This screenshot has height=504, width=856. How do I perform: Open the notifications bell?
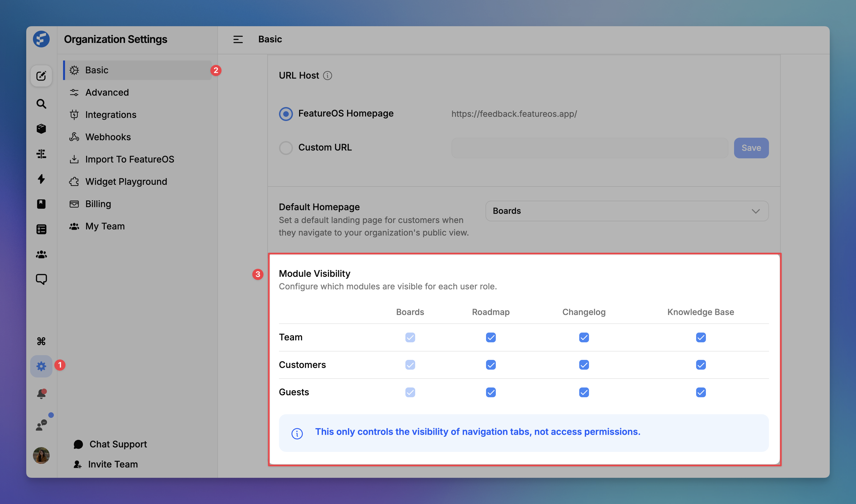click(x=41, y=394)
